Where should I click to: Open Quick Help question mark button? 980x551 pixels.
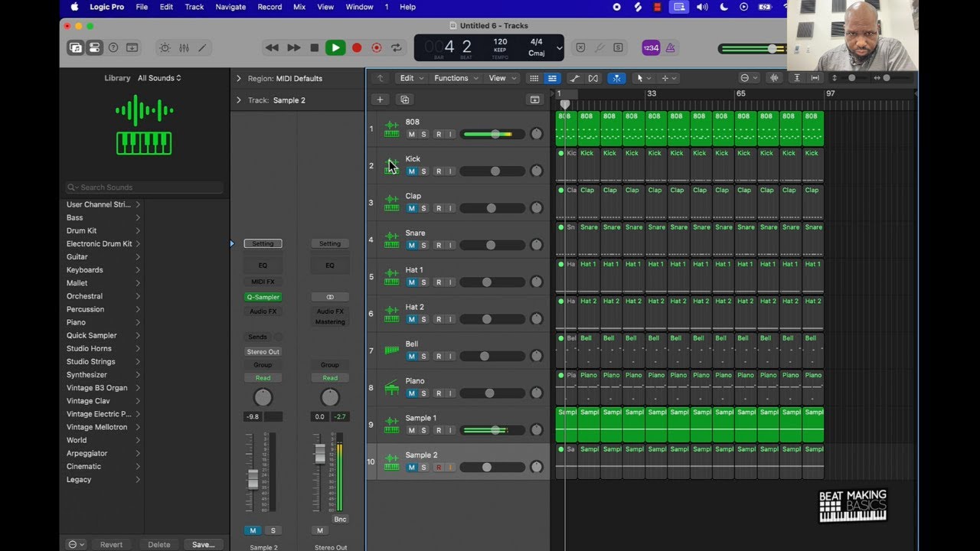point(113,47)
